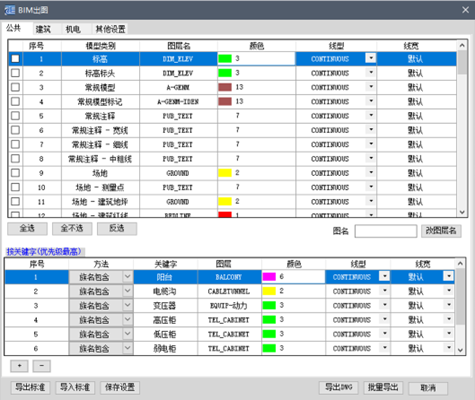Select the A-GENM-IDEN layer name cell
The height and width of the screenshot is (400, 475).
(x=178, y=102)
